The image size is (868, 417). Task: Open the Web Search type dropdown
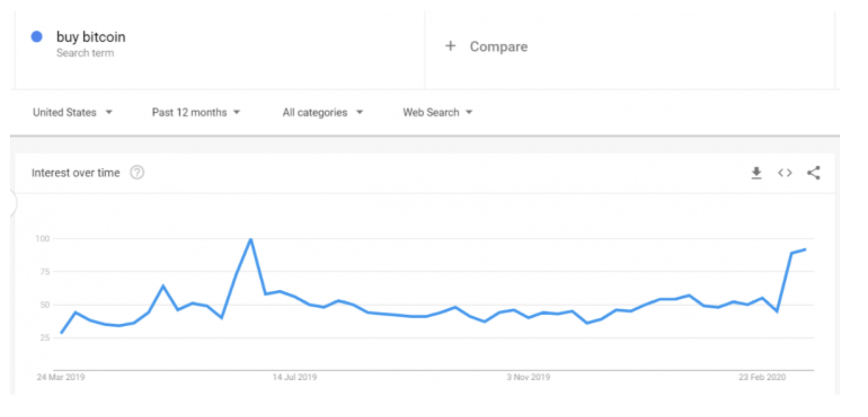[x=438, y=112]
